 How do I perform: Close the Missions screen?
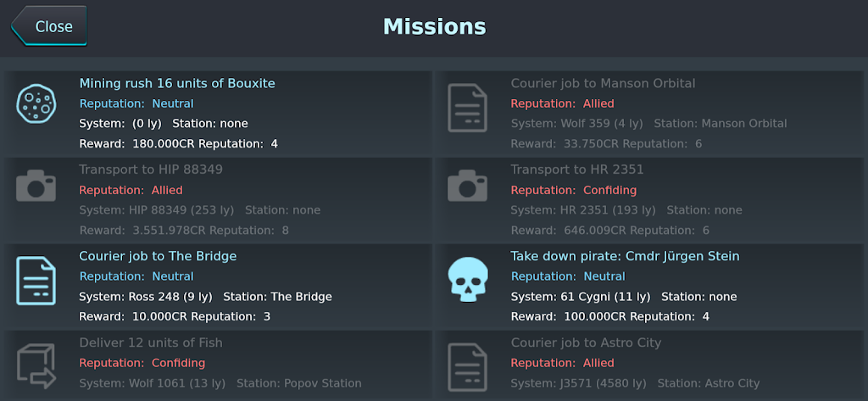[x=49, y=26]
